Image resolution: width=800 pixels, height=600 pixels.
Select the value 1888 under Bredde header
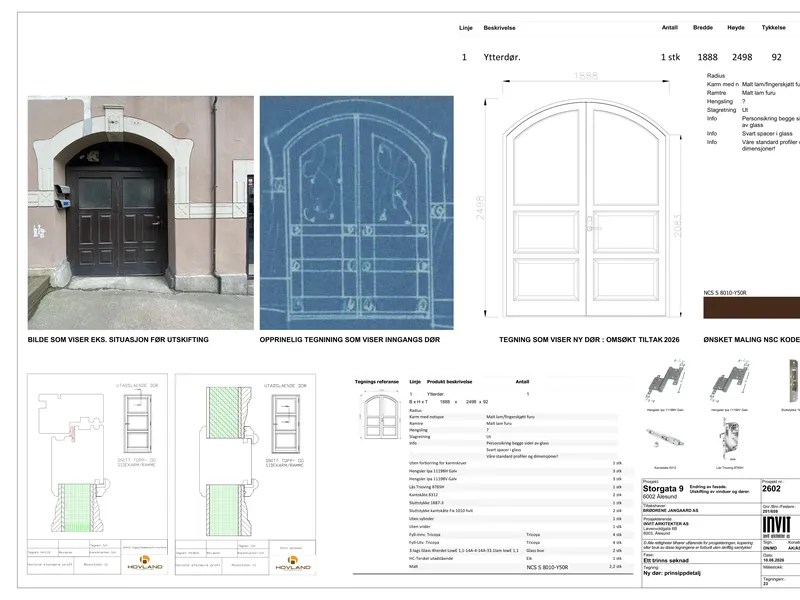[x=707, y=57]
